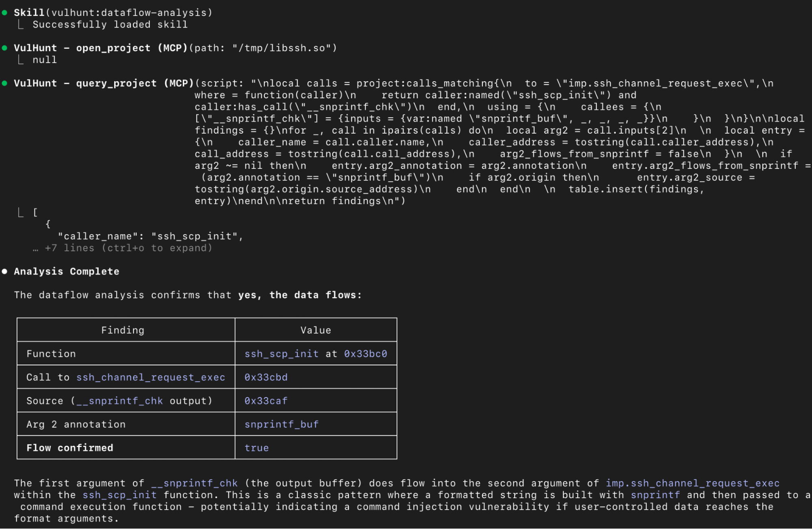Click the 'Successfully loaded skill' result line

[x=110, y=24]
